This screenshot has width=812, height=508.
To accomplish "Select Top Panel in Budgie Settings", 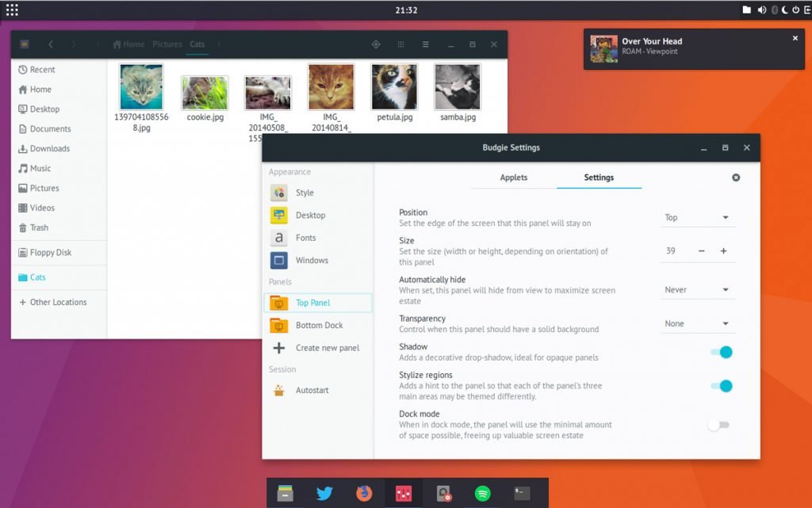I will (318, 303).
